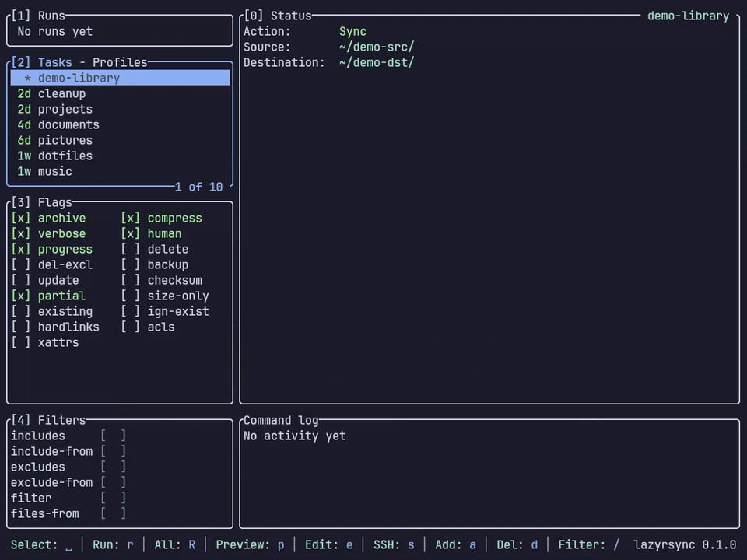Click the ~/demo-src/ source path
The height and width of the screenshot is (560, 747).
377,47
